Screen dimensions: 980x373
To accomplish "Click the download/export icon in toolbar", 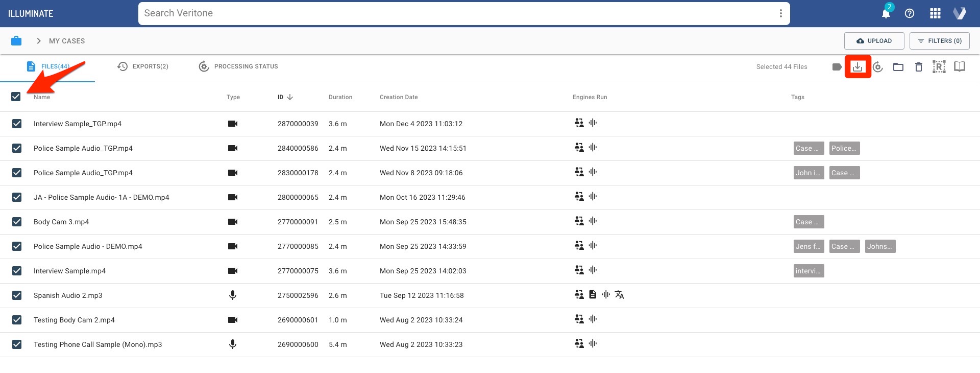I will (857, 67).
